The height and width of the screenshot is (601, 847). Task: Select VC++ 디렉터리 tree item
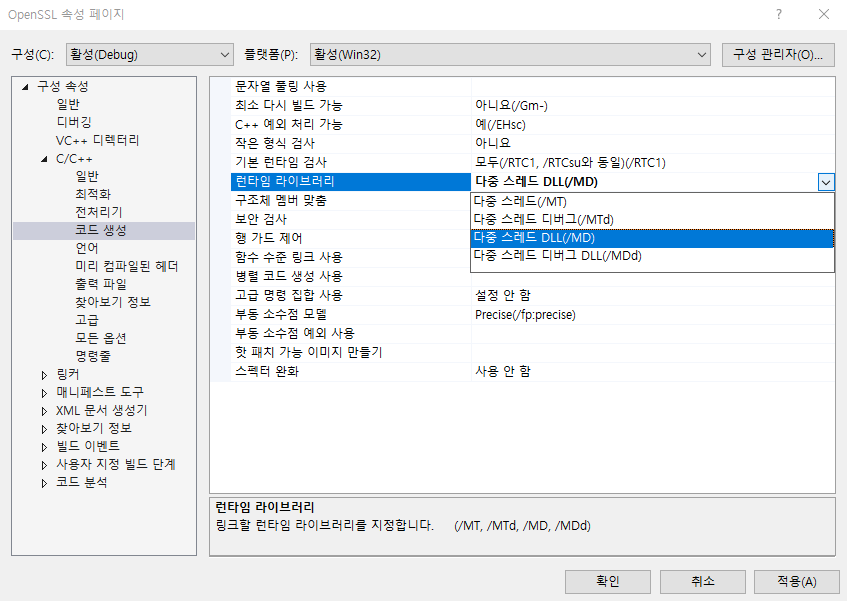tap(98, 140)
